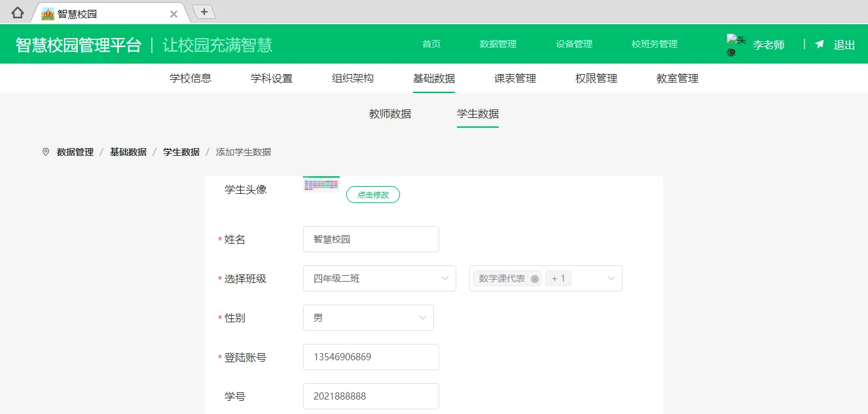Go to 数据管理 in breadcrumb
This screenshot has width=868, height=414.
(x=75, y=152)
